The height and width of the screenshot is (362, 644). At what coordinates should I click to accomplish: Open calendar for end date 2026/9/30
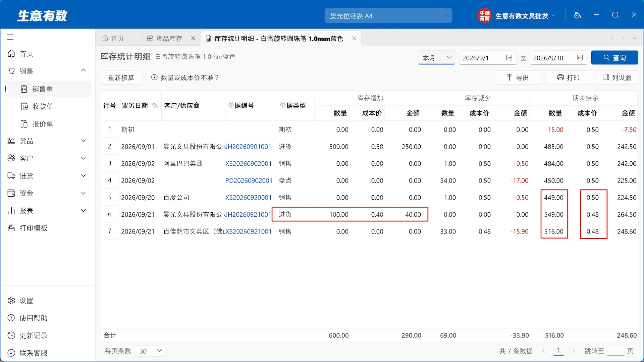580,58
